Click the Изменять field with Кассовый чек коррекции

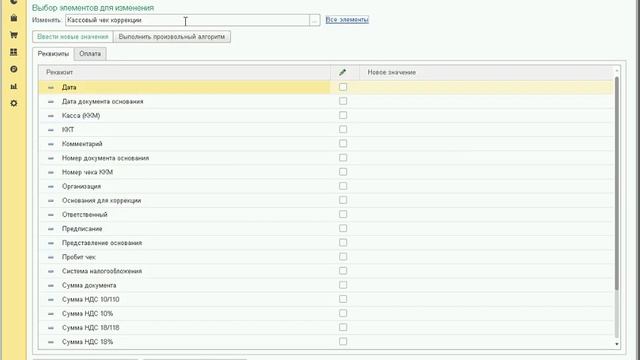click(187, 20)
